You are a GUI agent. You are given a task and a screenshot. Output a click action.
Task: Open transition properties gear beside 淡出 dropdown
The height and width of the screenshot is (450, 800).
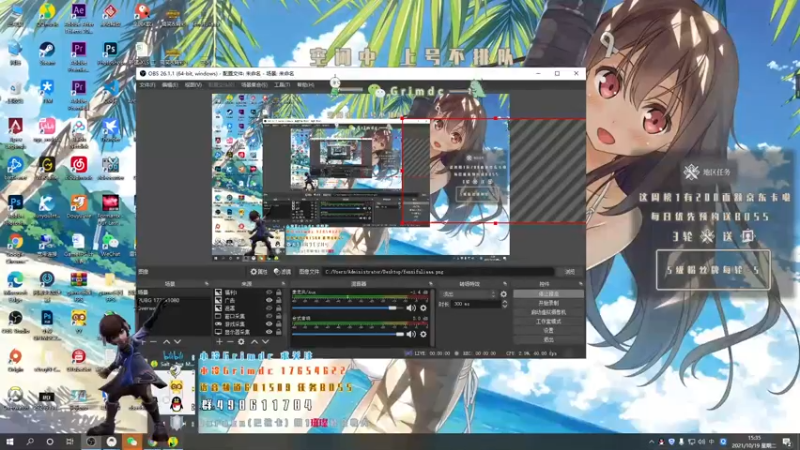(x=504, y=294)
